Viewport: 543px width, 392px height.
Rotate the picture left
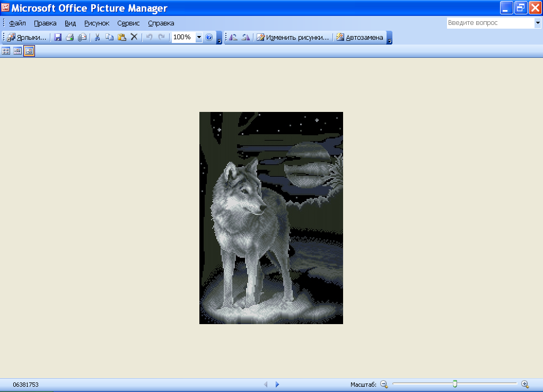[233, 38]
